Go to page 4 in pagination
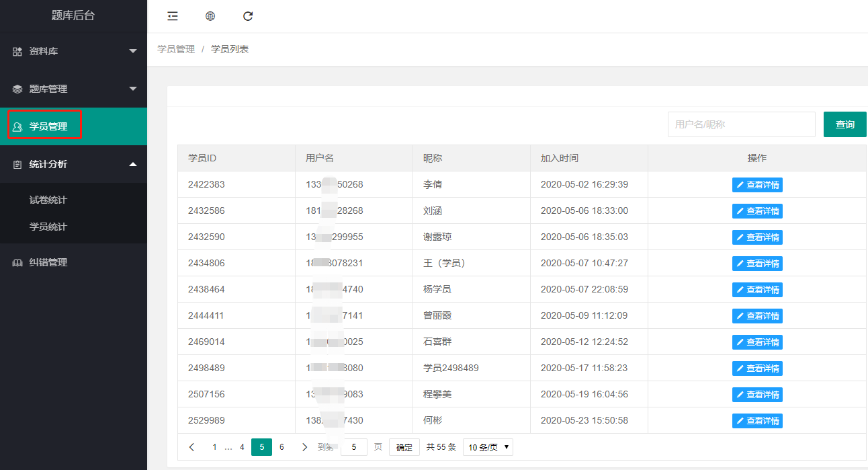The image size is (868, 470). coord(242,447)
